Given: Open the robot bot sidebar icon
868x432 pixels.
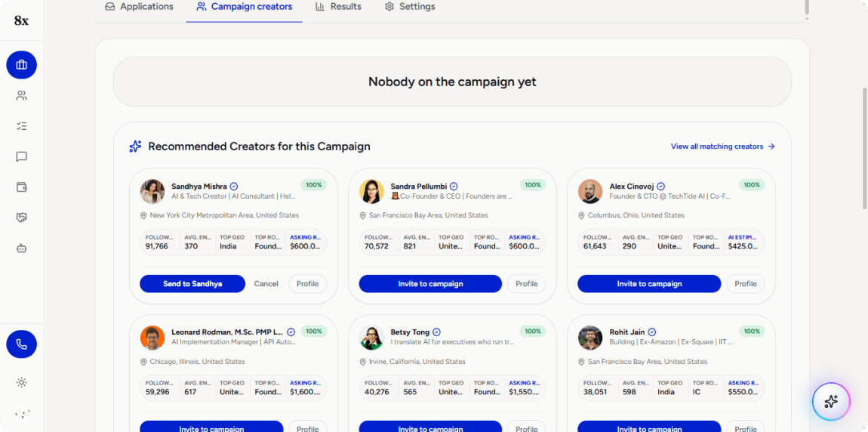Looking at the screenshot, I should pyautogui.click(x=22, y=248).
